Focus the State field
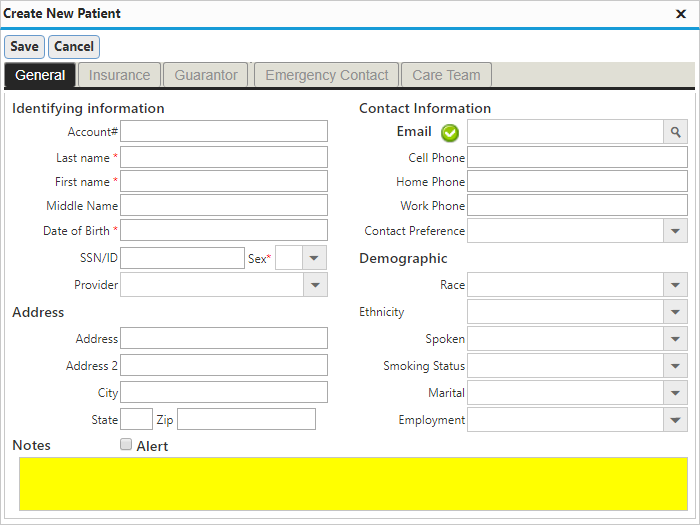Image resolution: width=700 pixels, height=525 pixels. coord(137,419)
